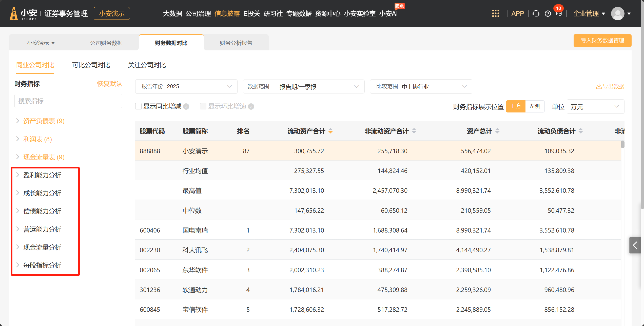Enable the 显示同比增减 checkbox
This screenshot has height=326, width=644.
[138, 106]
